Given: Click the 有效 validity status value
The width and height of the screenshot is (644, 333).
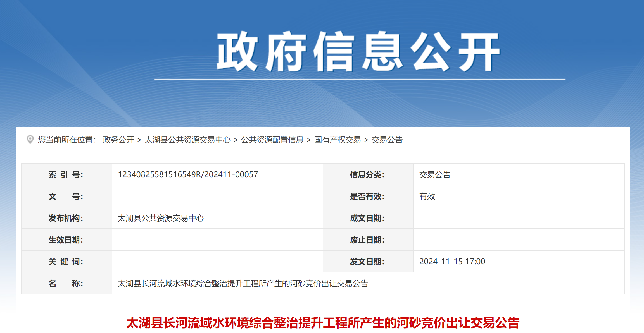Looking at the screenshot, I should [x=427, y=196].
